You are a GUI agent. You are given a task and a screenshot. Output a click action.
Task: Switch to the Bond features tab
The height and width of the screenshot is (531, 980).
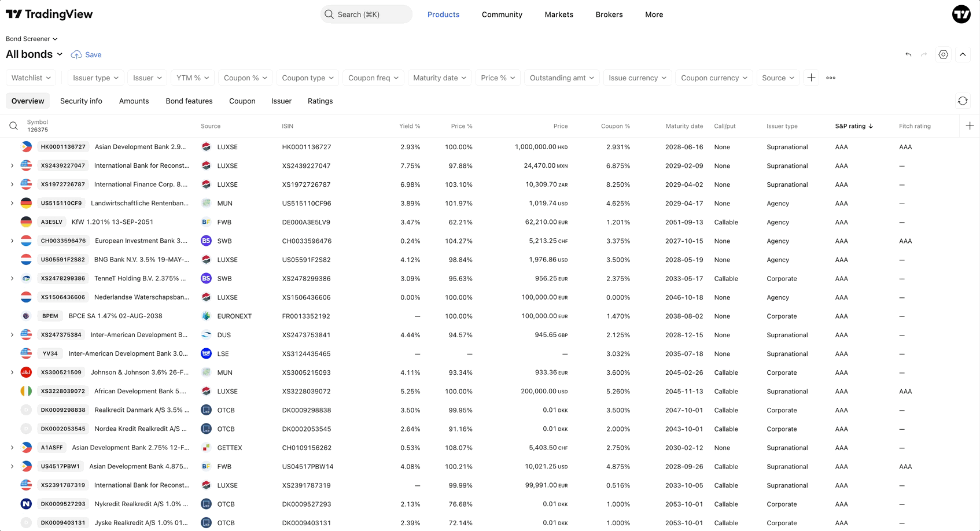189,101
